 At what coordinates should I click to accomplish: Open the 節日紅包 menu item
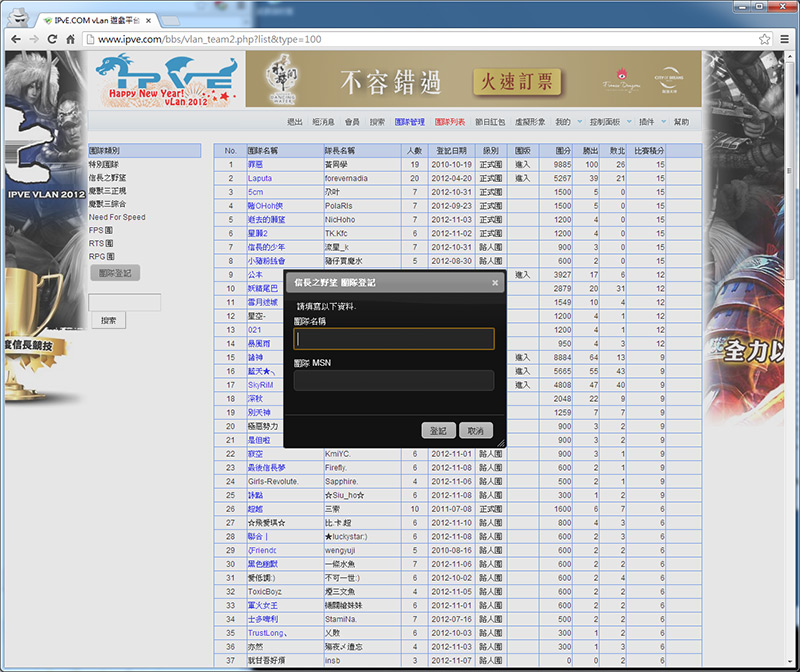pyautogui.click(x=490, y=122)
